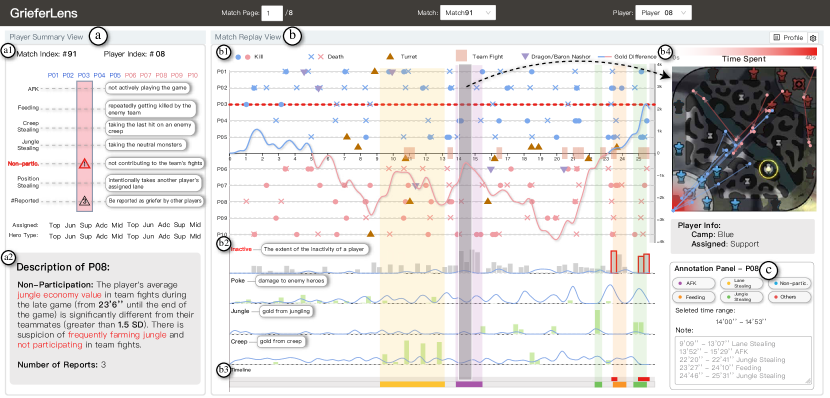Select the Non-partic. annotation tag

tap(790, 283)
